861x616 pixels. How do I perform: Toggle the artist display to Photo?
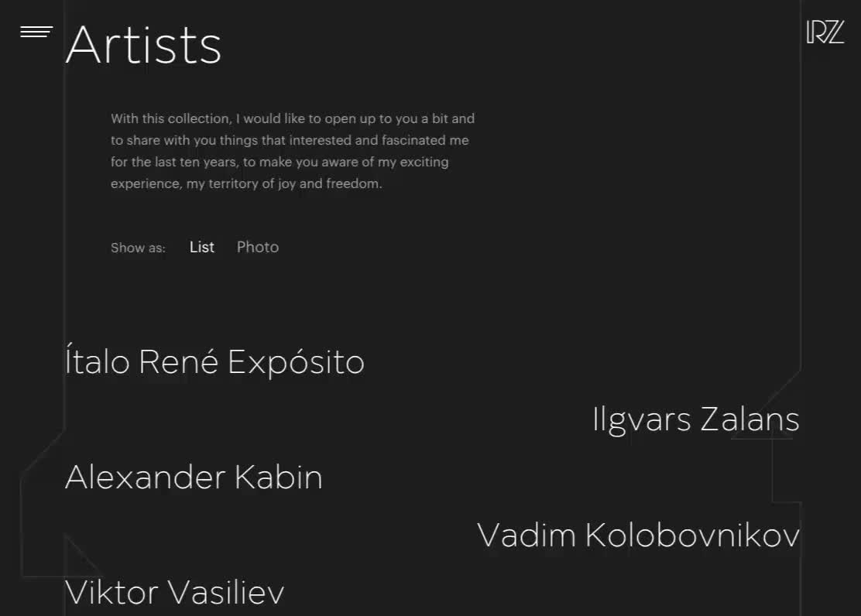257,247
